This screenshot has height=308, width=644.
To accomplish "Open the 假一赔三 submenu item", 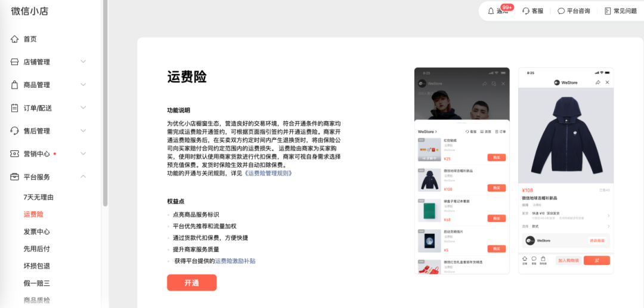I will (37, 284).
